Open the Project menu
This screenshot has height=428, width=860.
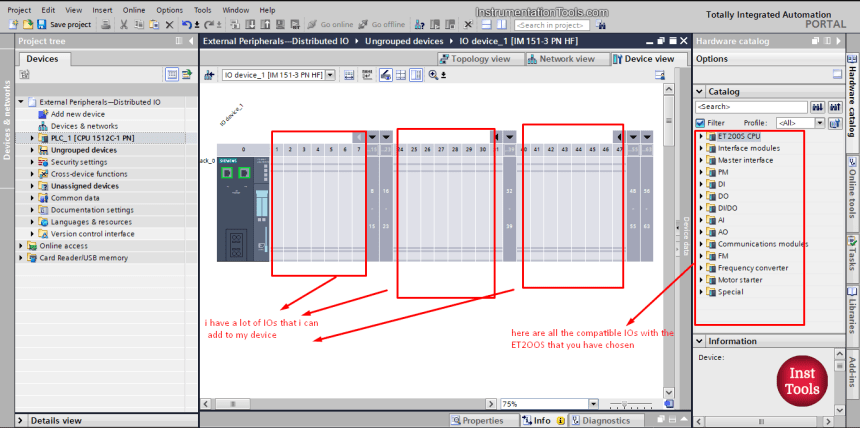pos(19,10)
